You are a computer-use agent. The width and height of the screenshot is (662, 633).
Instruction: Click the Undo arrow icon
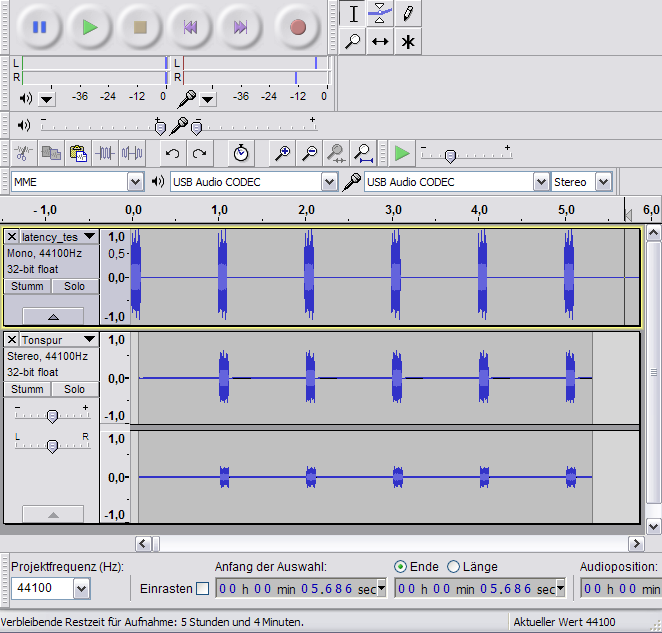(x=173, y=153)
